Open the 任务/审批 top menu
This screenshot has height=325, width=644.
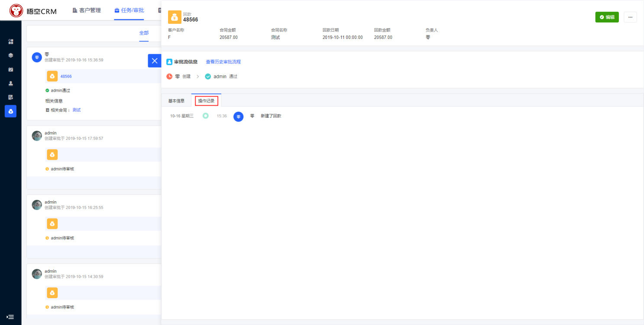coord(129,10)
